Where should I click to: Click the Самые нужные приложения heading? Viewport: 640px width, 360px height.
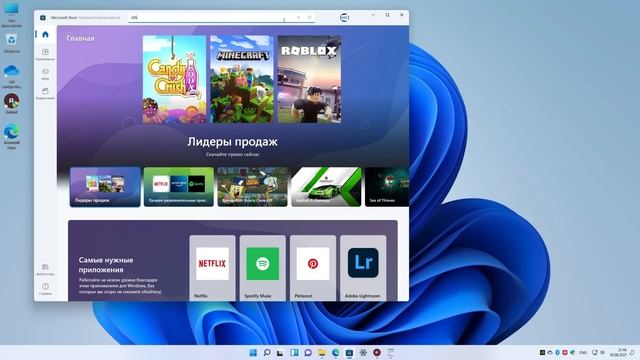pyautogui.click(x=106, y=264)
